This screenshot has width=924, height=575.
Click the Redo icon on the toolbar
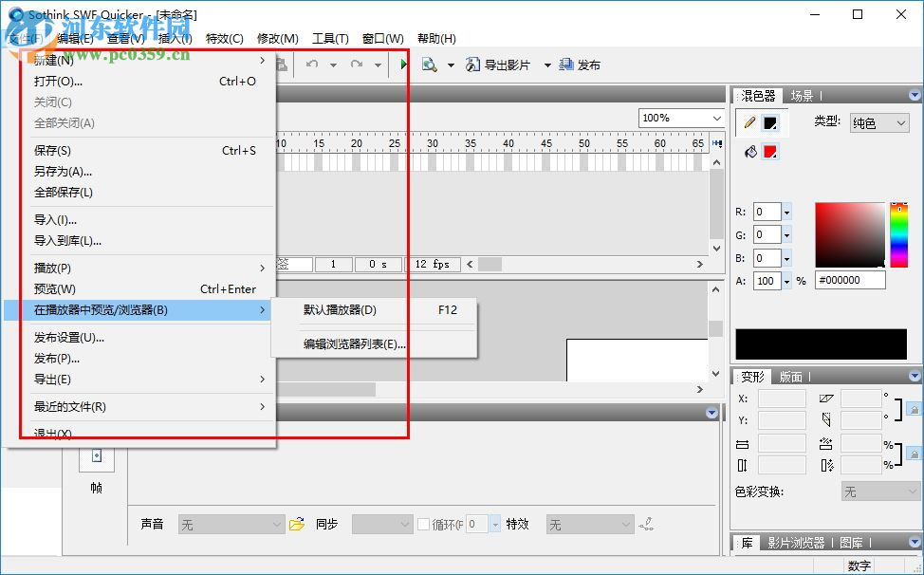[x=356, y=65]
